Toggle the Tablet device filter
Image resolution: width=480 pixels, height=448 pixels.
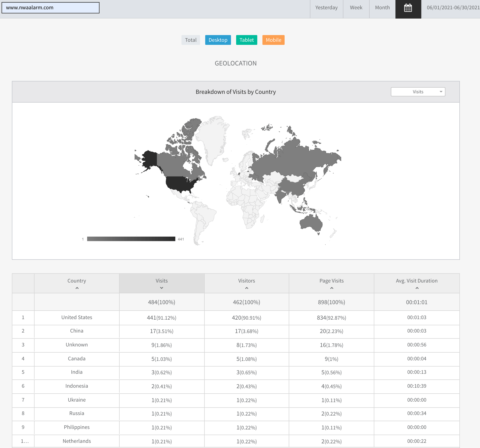point(246,40)
